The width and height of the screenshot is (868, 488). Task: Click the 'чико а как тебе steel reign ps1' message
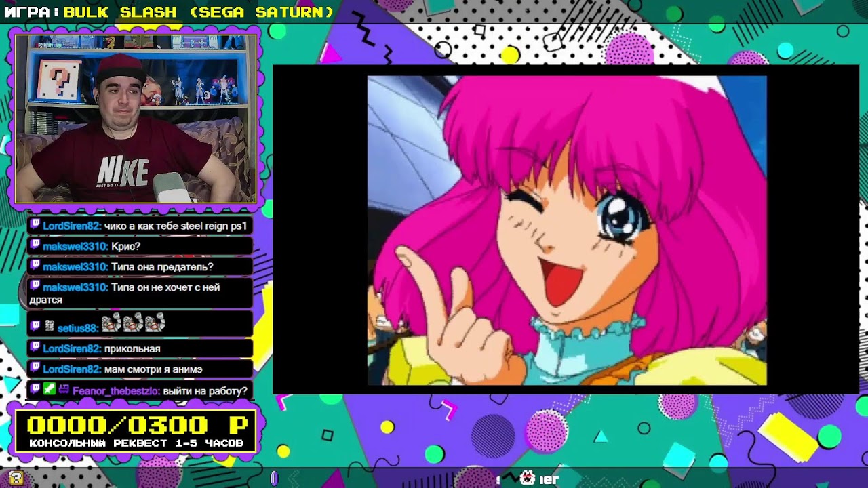(x=176, y=226)
